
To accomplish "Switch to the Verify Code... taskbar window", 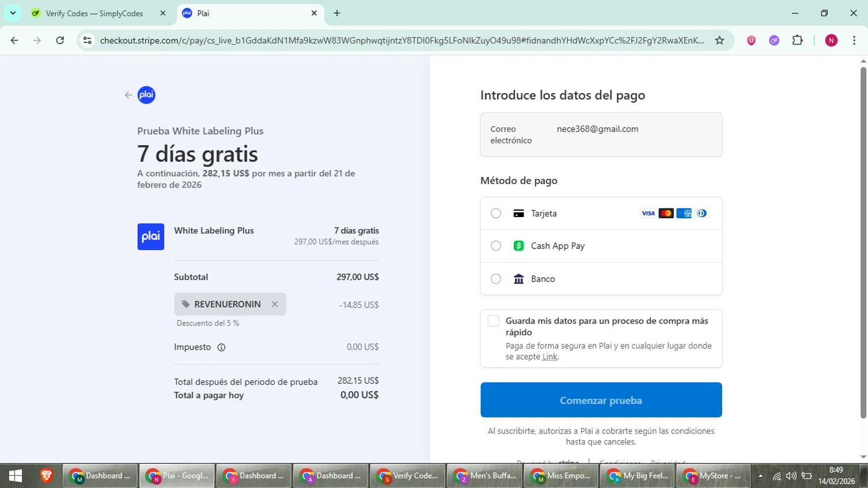I will [x=407, y=476].
